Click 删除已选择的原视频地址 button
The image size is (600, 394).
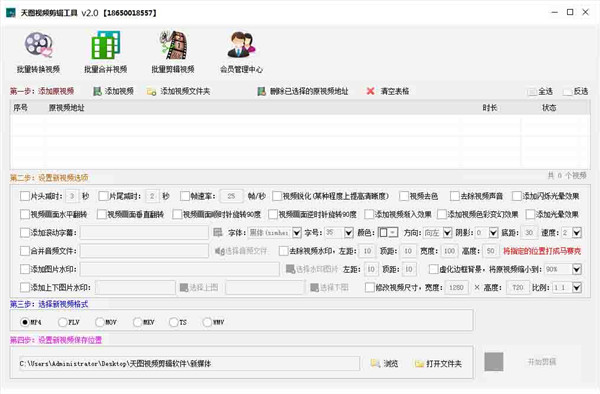tap(303, 91)
